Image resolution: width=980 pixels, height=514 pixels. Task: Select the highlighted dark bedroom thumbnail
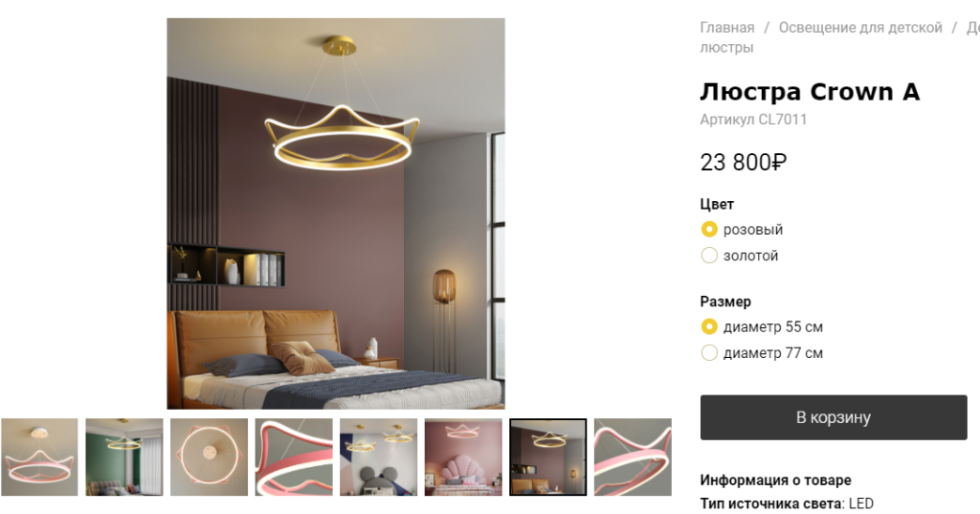548,458
